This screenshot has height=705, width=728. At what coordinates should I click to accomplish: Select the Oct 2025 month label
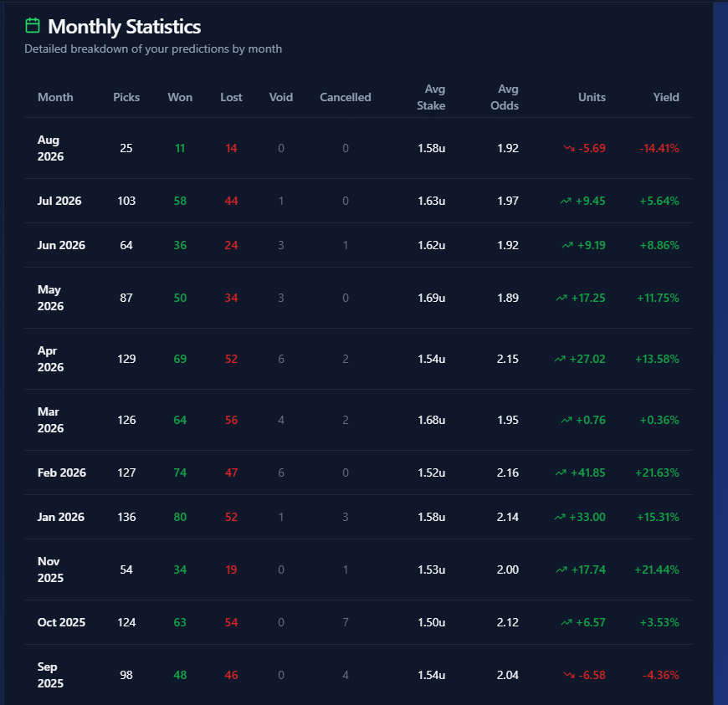click(x=61, y=622)
